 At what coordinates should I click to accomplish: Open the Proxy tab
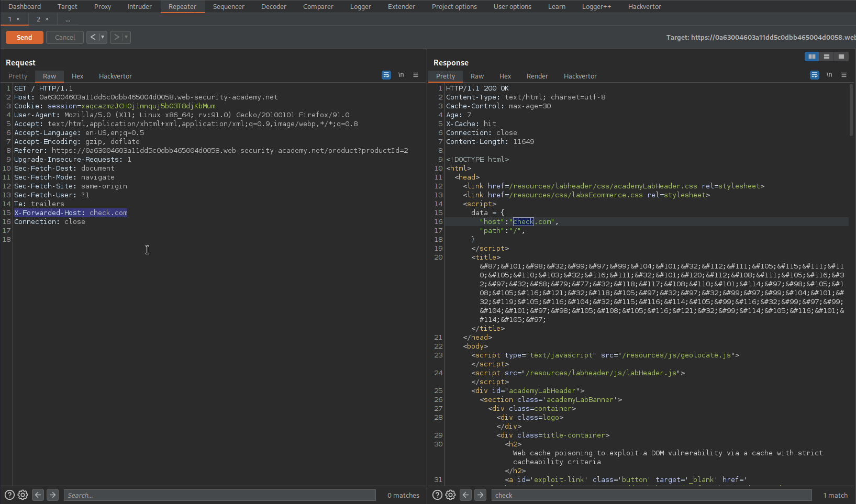pos(103,6)
